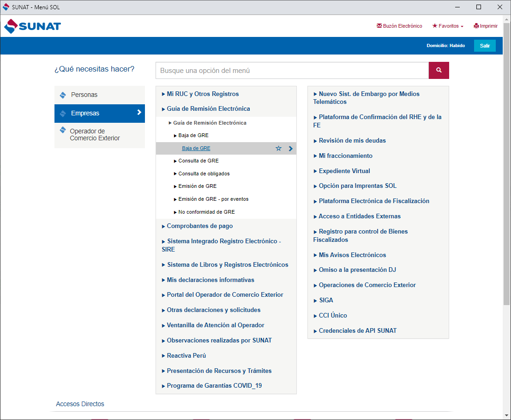Viewport: 511px width, 420px height.
Task: Open Mi fraccionamiento
Action: pos(343,156)
